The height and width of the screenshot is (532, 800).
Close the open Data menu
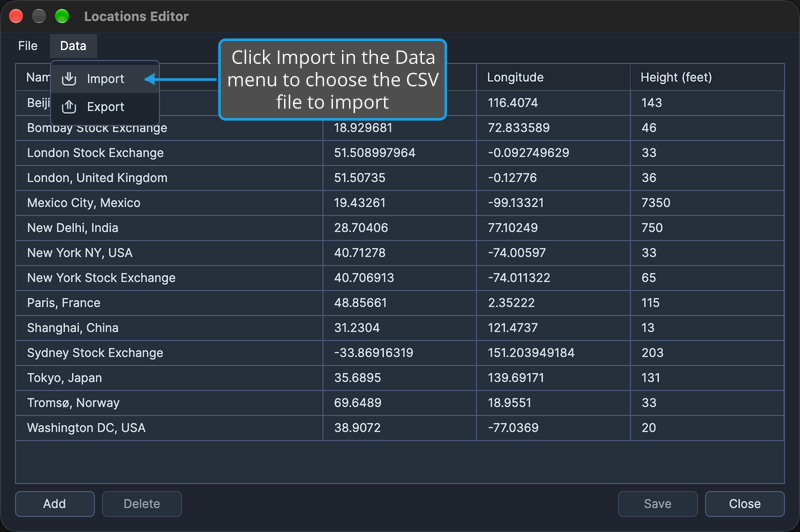pyautogui.click(x=73, y=46)
